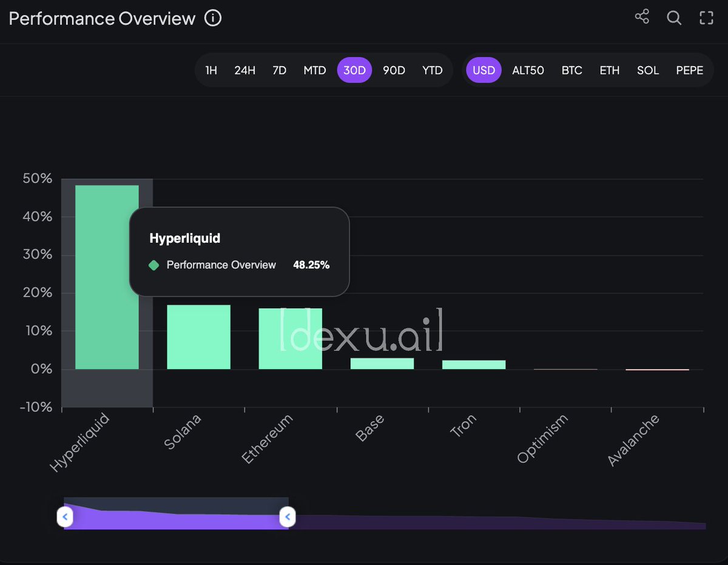Switch denomination to SOL
Viewport: 728px width, 565px height.
(x=647, y=70)
